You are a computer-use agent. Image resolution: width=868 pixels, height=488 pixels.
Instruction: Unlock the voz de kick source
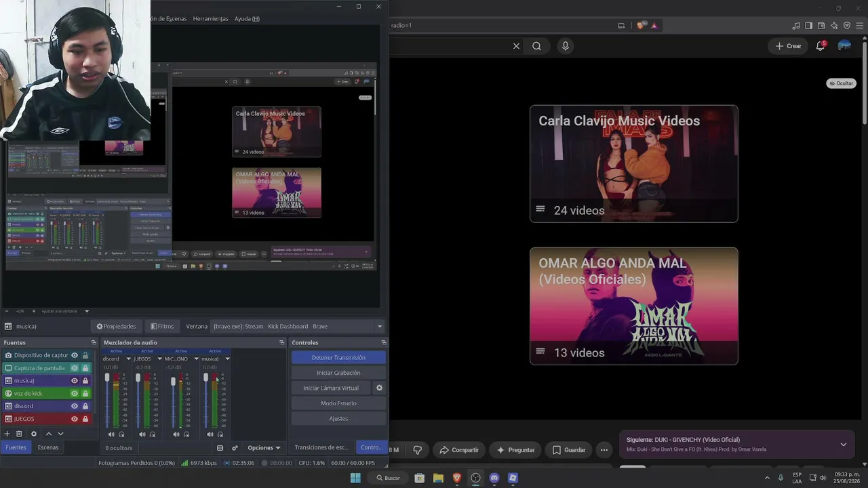click(x=85, y=393)
